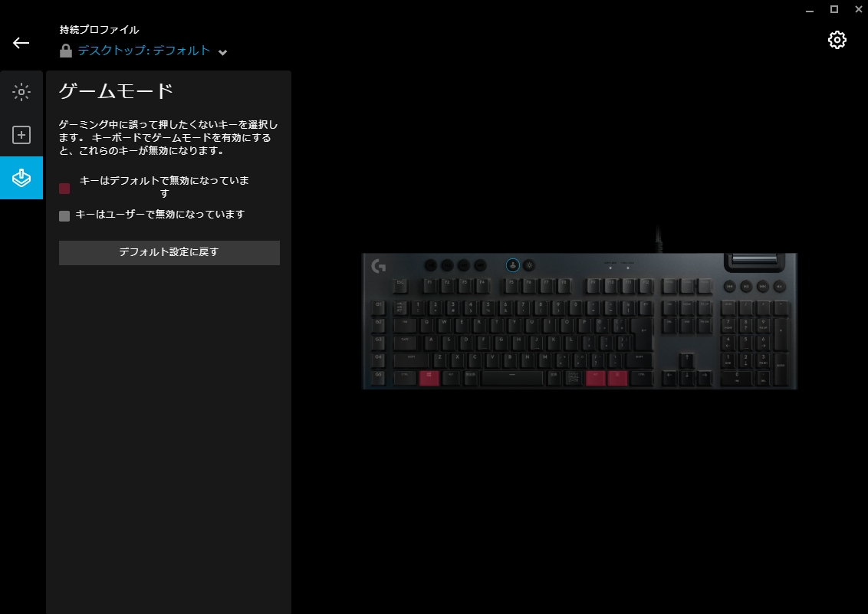Open the LIGHTSYNC lighting tab
This screenshot has height=614, width=868.
click(x=21, y=92)
